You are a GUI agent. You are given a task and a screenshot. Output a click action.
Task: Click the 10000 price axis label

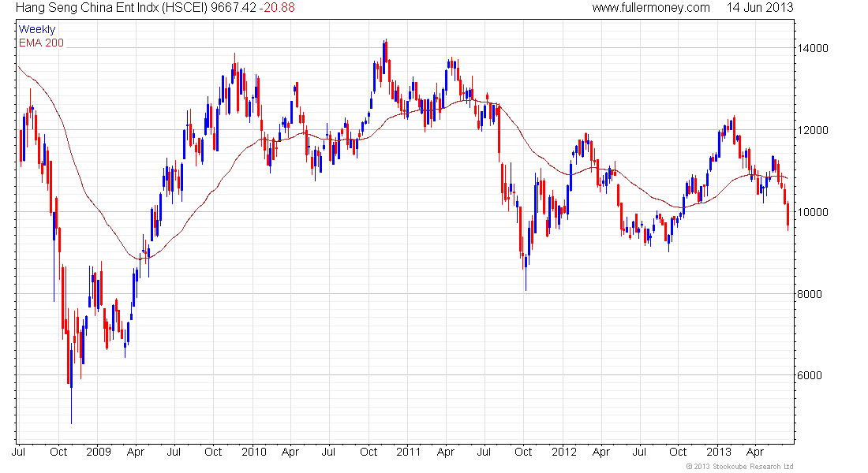[x=813, y=212]
